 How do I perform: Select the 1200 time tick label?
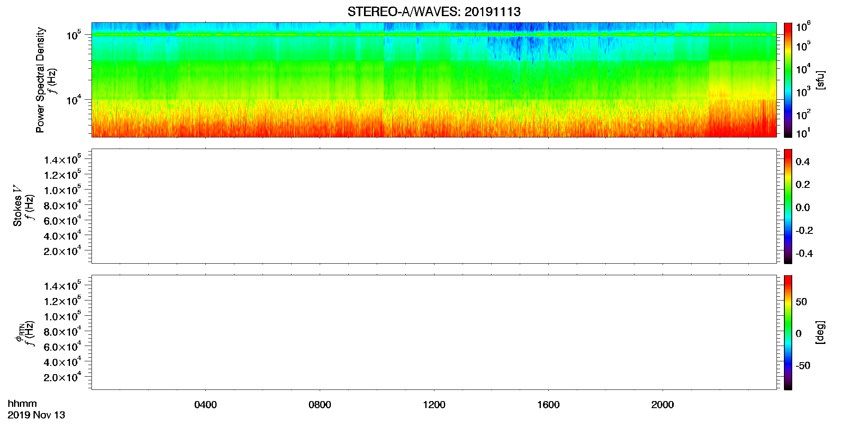point(434,405)
